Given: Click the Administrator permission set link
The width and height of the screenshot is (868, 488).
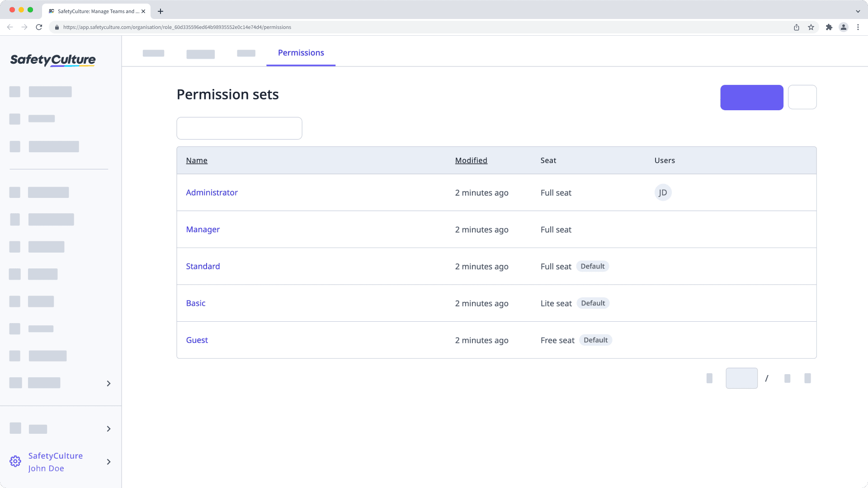Looking at the screenshot, I should [x=212, y=192].
